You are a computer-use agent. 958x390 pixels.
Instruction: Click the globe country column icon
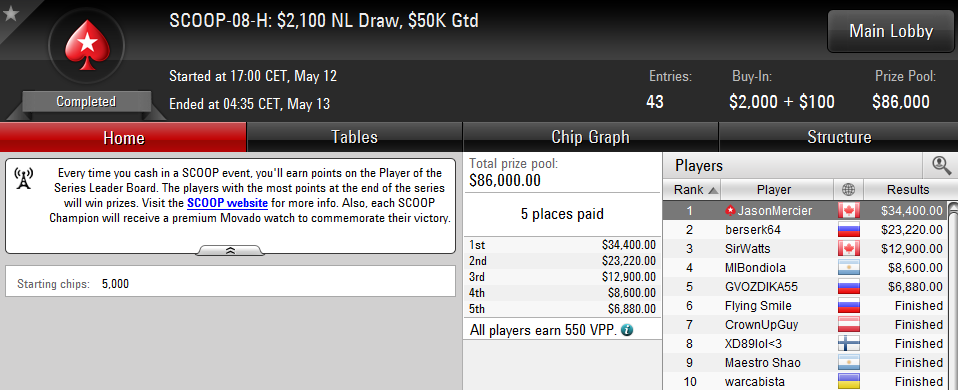(x=849, y=189)
